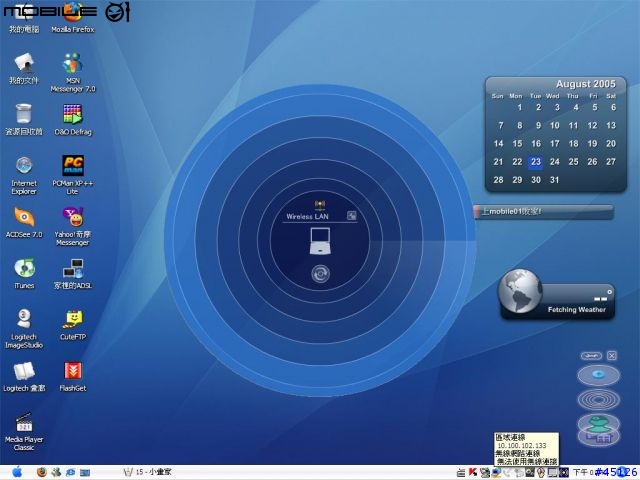Launch Logitech ImageStudio from desktop
This screenshot has height=480, width=640.
point(24,329)
